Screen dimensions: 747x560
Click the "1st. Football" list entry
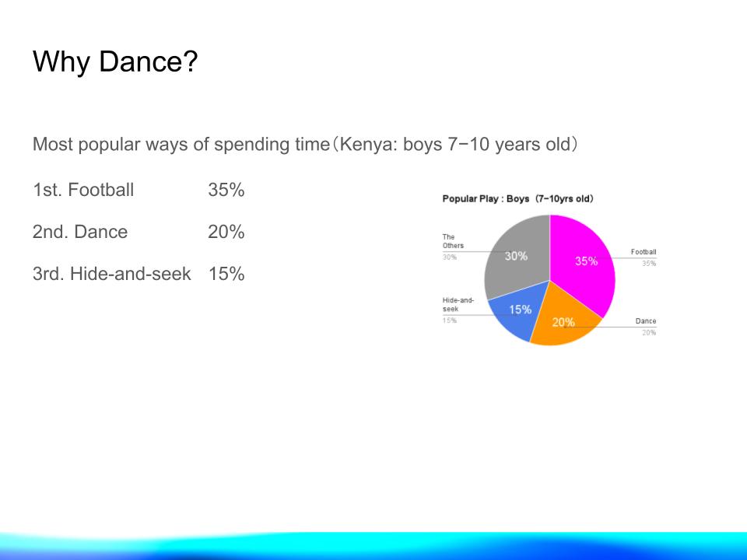pyautogui.click(x=83, y=190)
